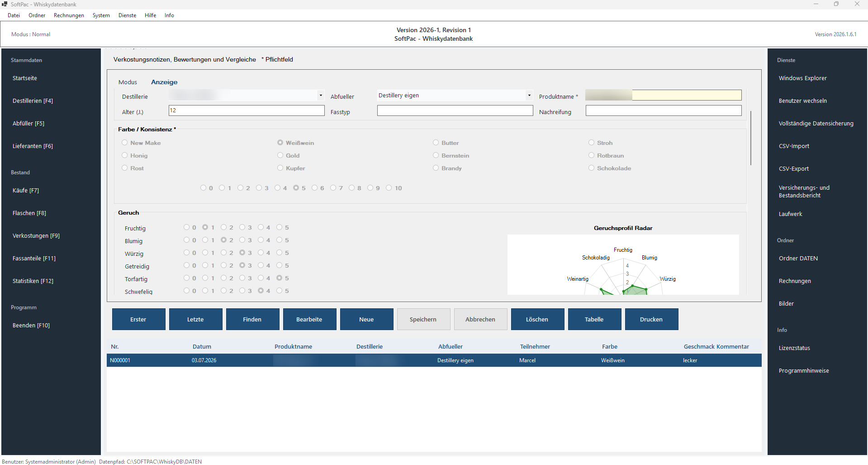The width and height of the screenshot is (868, 465).
Task: Click the Tabelle button
Action: (594, 319)
